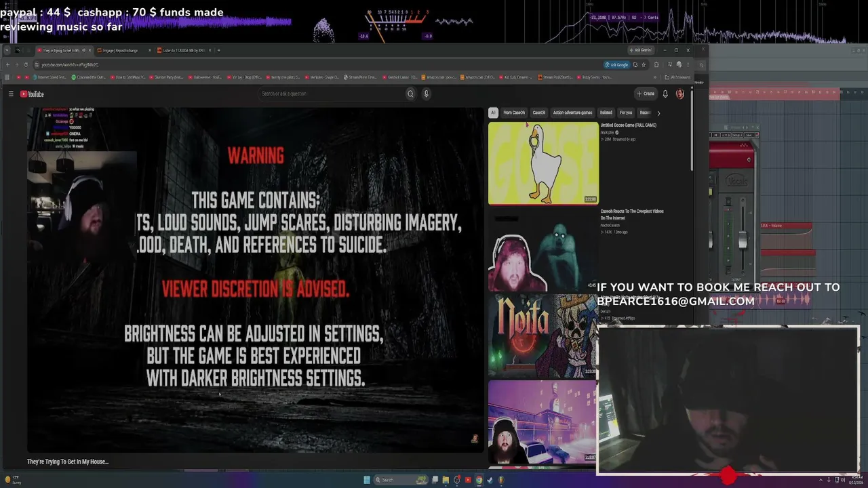This screenshot has width=868, height=488.
Task: Go back with the browser back arrow
Action: 7,64
